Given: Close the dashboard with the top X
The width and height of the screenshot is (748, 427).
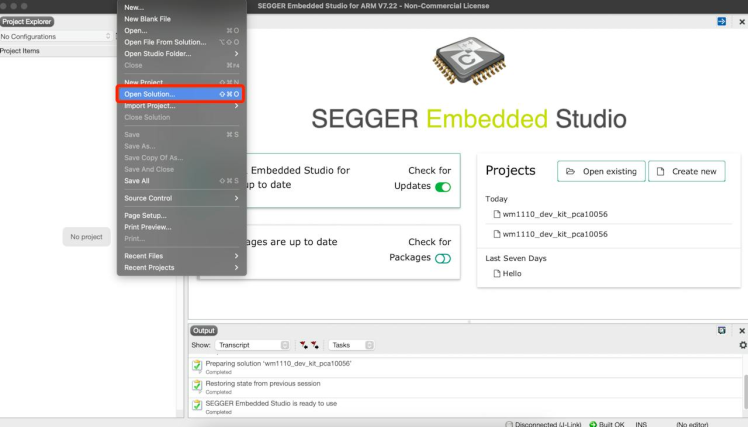Looking at the screenshot, I should tap(742, 22).
